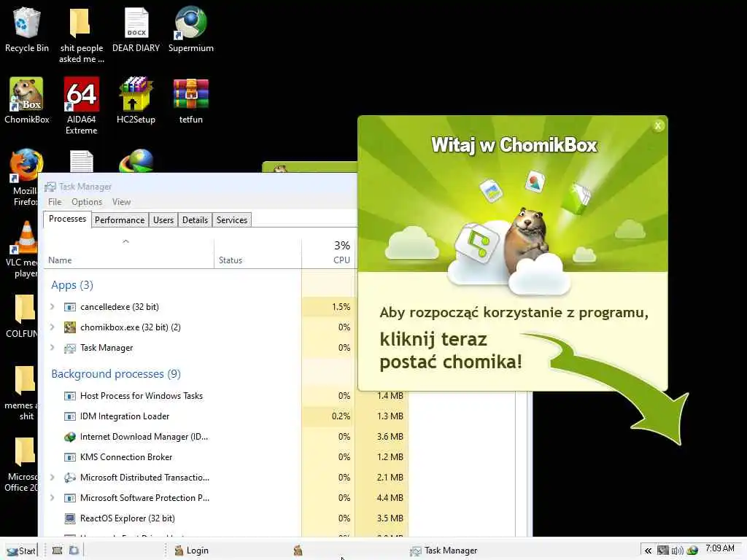Launch the Supermium browser shortcut
The height and width of the screenshot is (560, 747).
click(190, 29)
